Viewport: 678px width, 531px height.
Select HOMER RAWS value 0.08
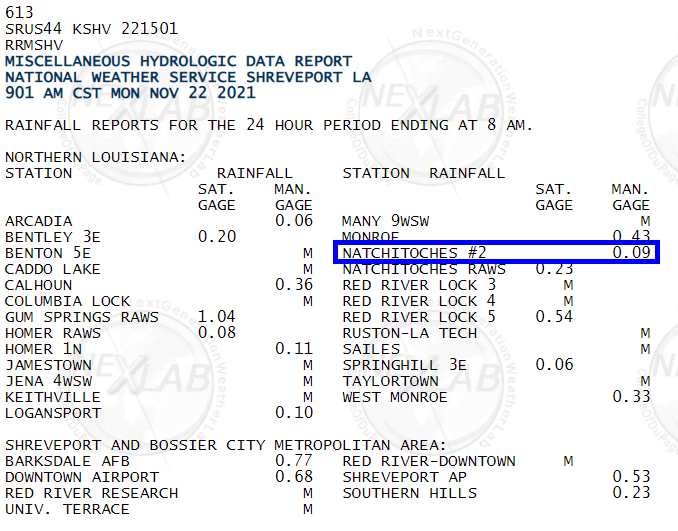click(x=217, y=333)
